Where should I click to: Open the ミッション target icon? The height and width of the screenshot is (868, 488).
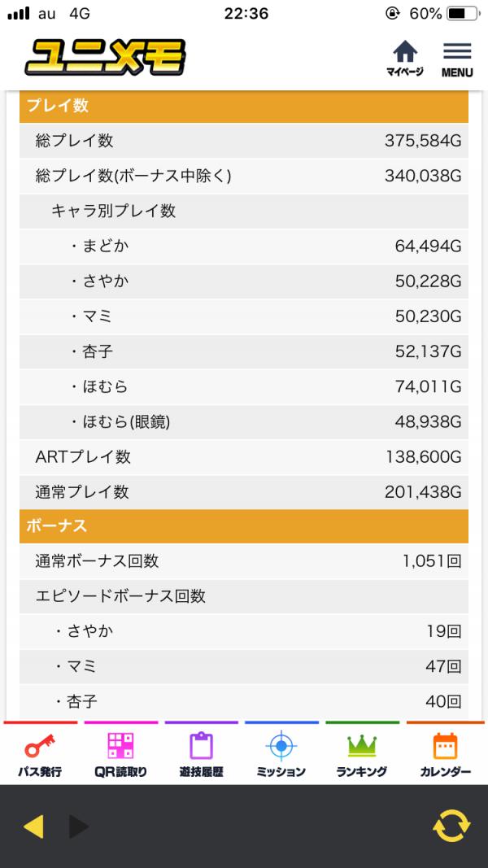[281, 754]
